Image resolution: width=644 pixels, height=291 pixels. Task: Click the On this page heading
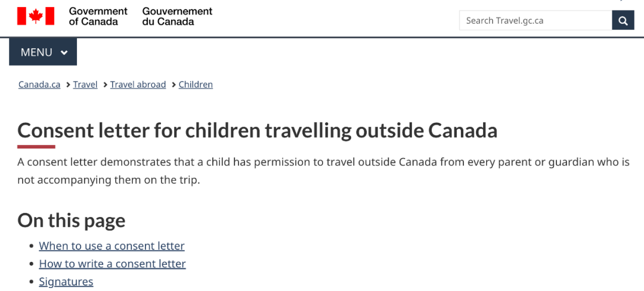click(72, 220)
